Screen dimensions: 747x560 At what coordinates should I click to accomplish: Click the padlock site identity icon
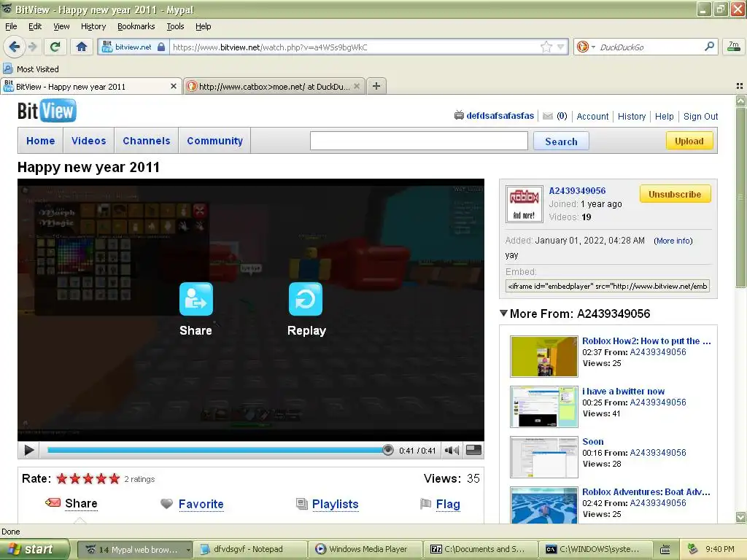[161, 47]
